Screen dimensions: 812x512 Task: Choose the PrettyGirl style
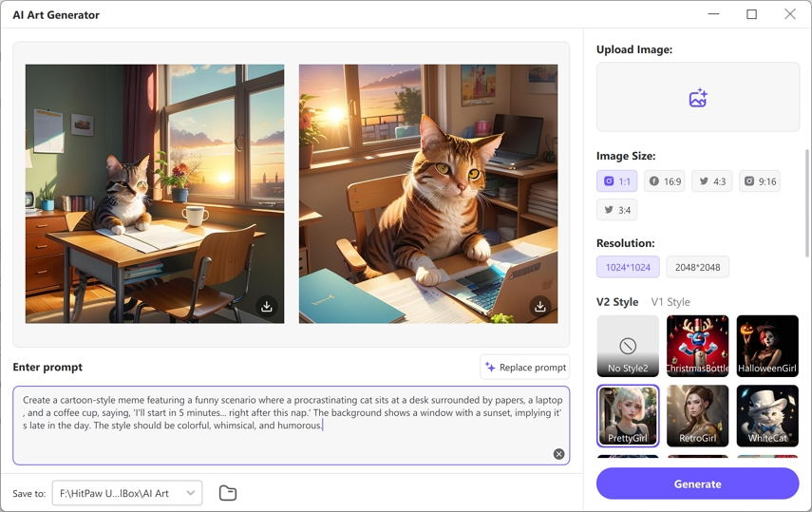point(628,416)
